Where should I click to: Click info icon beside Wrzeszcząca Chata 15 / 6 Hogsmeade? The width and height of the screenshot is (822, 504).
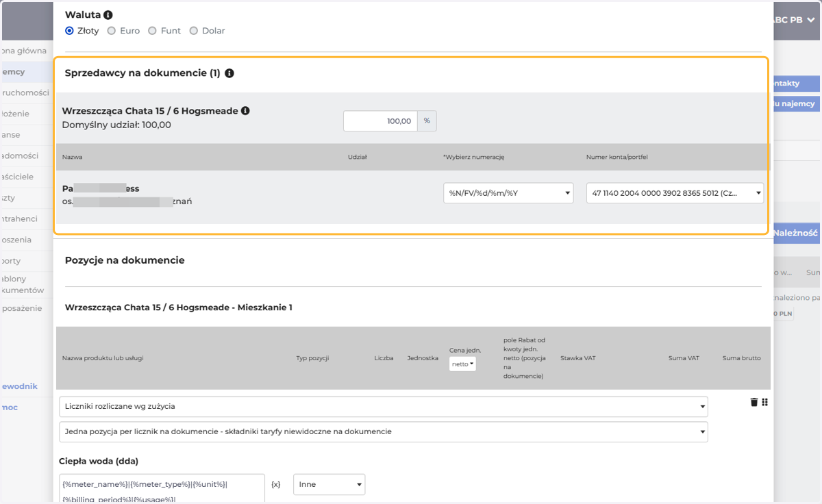[245, 110]
